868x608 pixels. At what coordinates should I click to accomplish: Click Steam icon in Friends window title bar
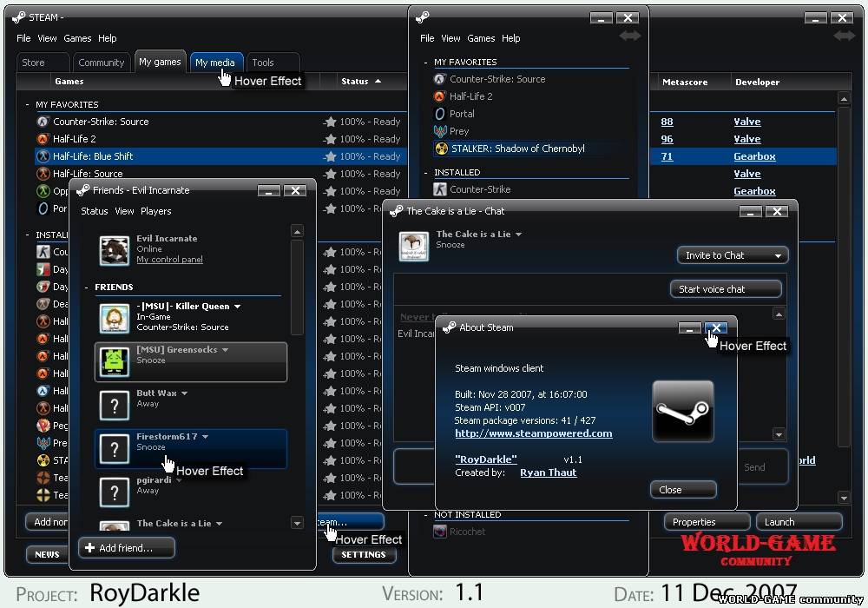click(83, 190)
